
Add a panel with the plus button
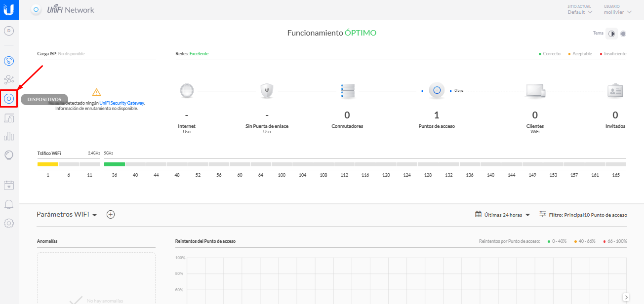[111, 214]
